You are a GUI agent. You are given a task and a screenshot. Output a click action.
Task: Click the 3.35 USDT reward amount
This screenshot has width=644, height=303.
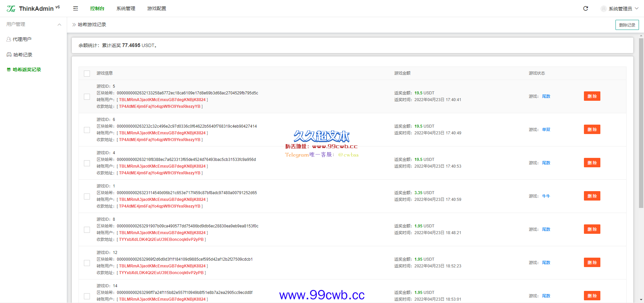click(424, 193)
